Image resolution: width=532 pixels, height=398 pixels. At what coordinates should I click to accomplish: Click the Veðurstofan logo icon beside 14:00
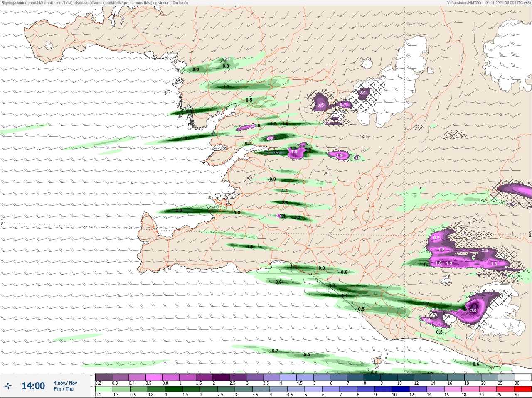pyautogui.click(x=8, y=386)
